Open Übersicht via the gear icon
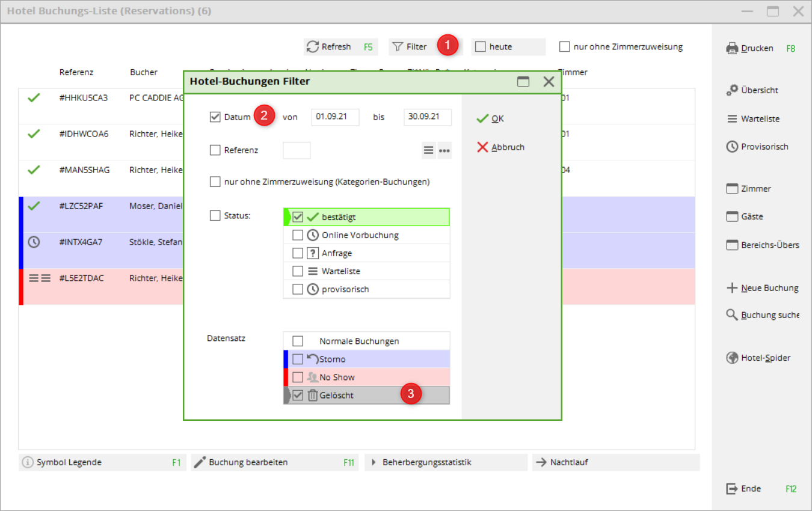 (x=732, y=90)
